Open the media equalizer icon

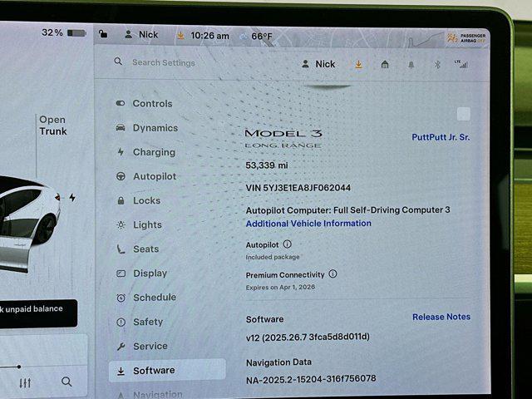25,382
